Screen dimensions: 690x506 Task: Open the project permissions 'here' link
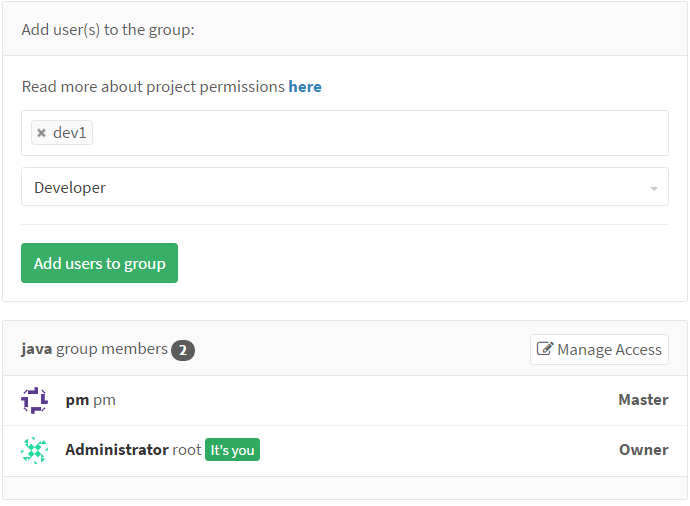(305, 87)
